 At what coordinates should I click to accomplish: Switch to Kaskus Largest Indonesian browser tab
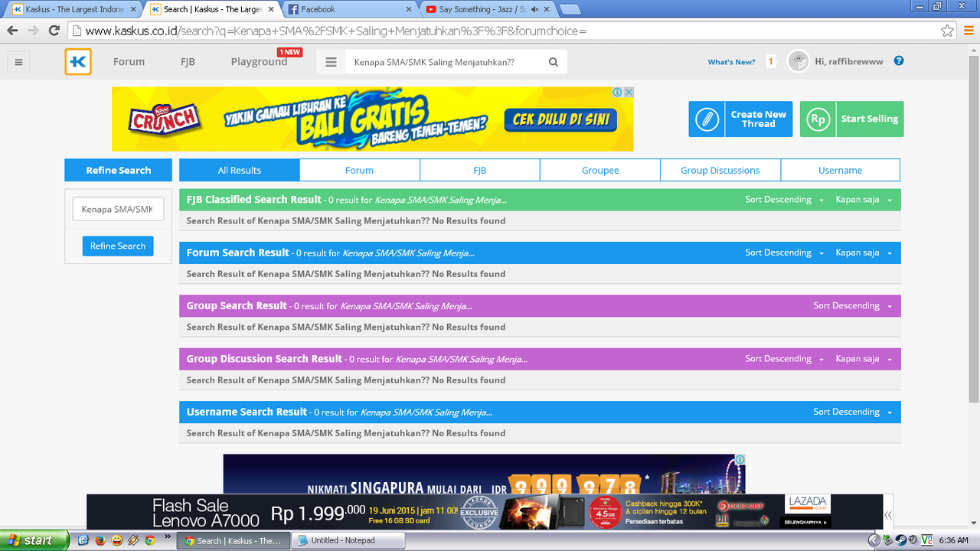pyautogui.click(x=74, y=9)
